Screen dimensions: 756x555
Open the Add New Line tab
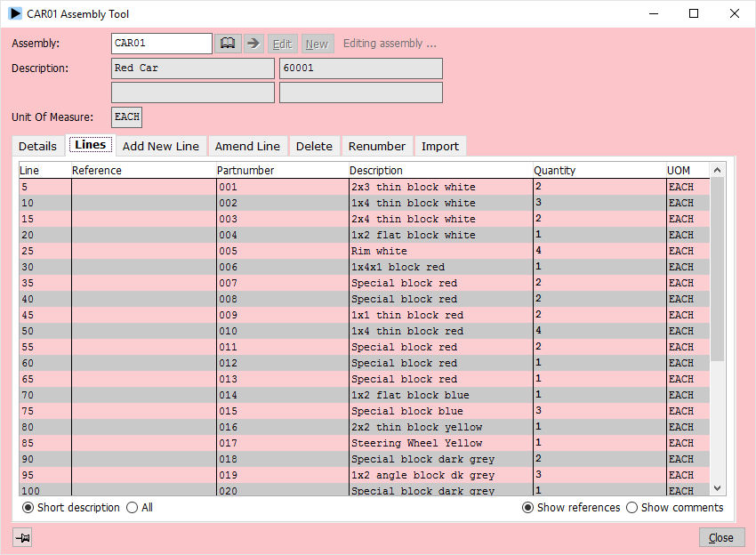tap(161, 146)
